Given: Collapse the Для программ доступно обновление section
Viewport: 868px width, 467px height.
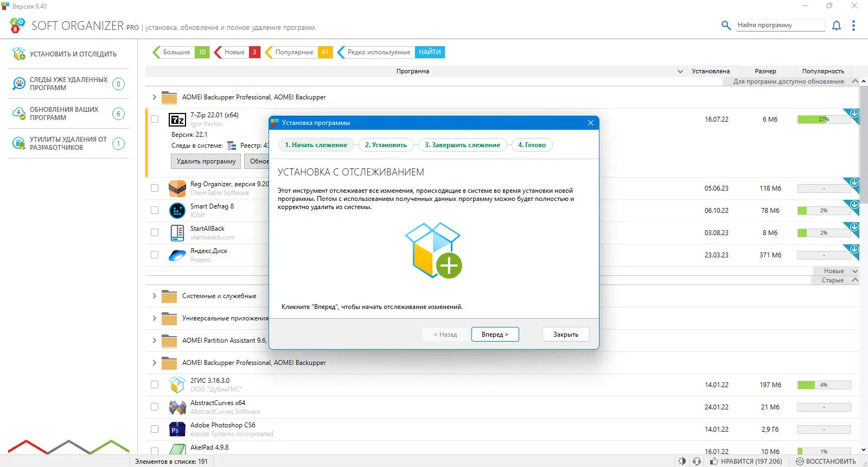Looking at the screenshot, I should (x=855, y=81).
